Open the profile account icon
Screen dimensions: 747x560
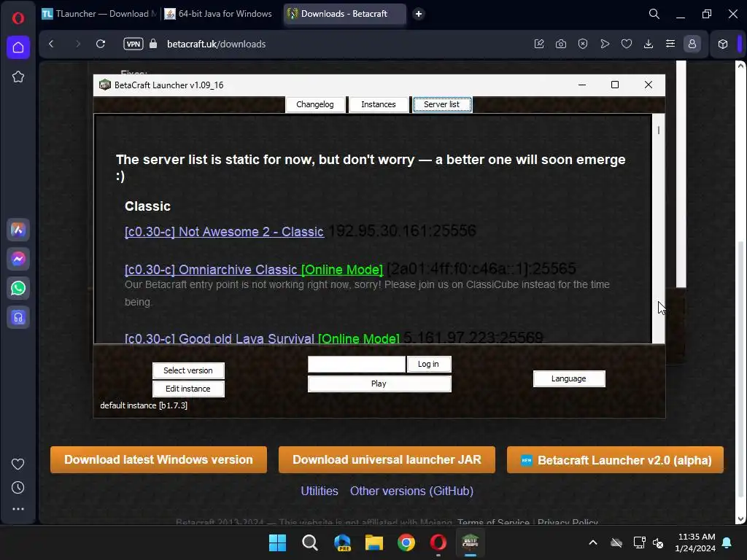pos(692,44)
